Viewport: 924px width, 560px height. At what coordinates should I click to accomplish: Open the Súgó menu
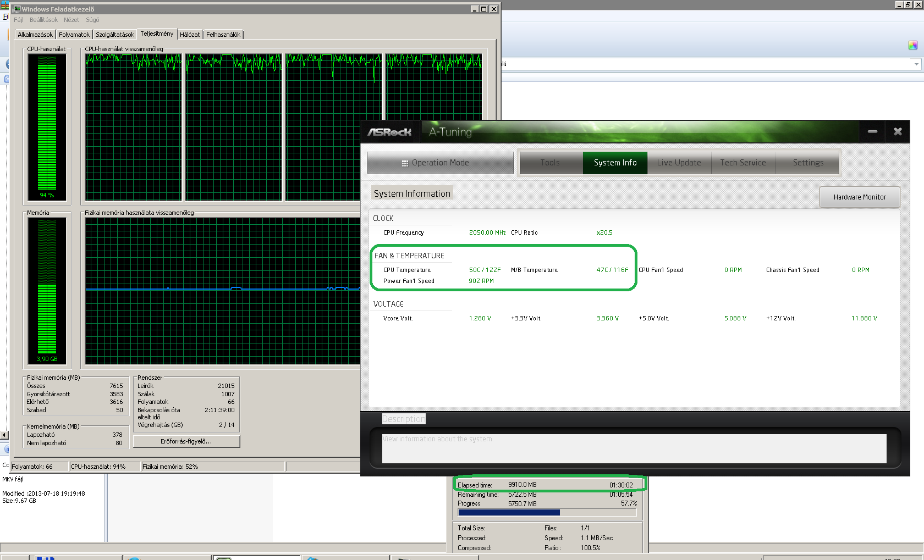pyautogui.click(x=92, y=20)
